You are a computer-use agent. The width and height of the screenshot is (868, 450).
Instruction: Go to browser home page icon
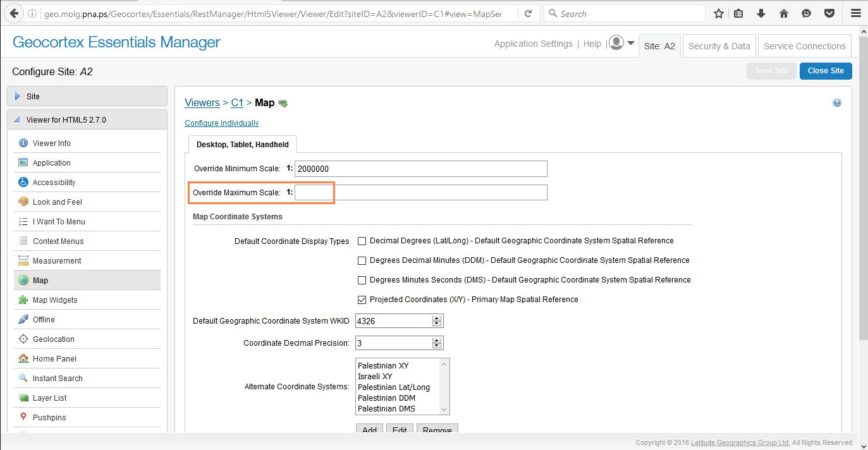784,13
